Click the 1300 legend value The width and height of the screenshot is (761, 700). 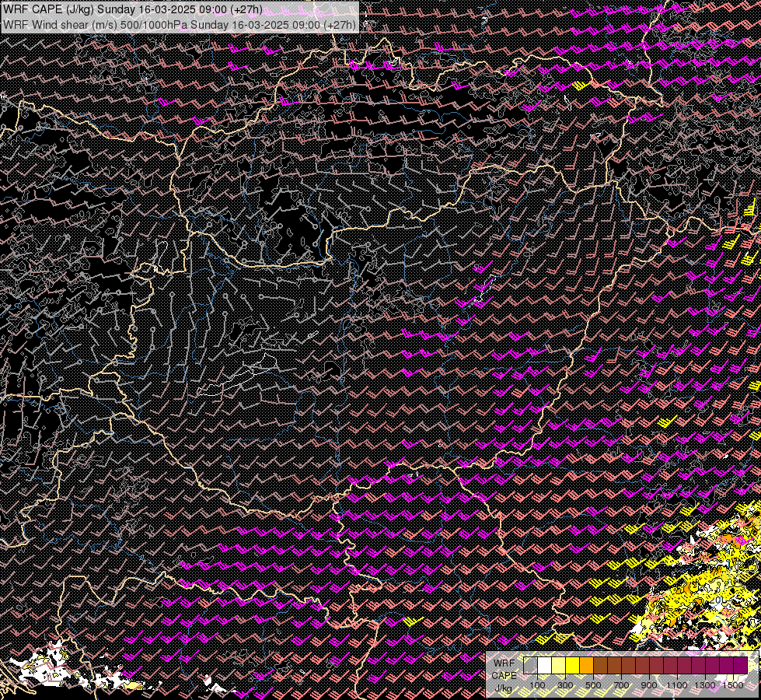705,685
